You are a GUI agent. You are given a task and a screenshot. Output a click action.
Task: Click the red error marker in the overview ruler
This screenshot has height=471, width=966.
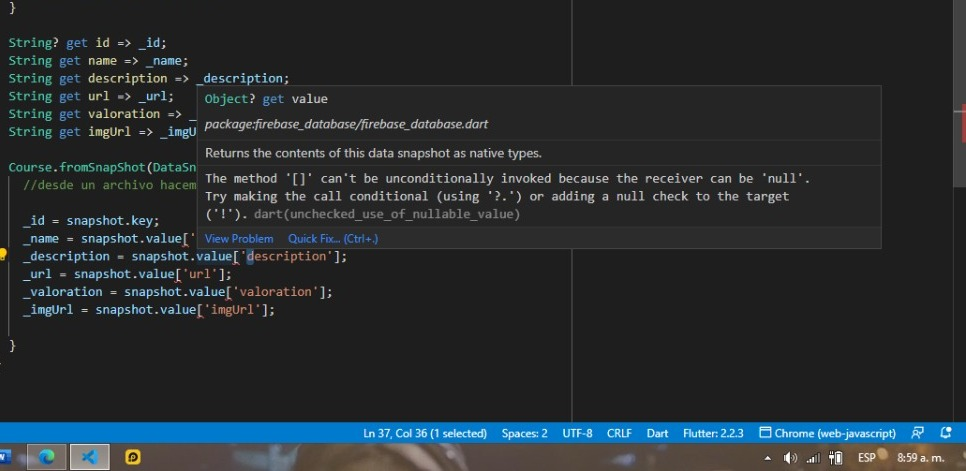coord(964,122)
